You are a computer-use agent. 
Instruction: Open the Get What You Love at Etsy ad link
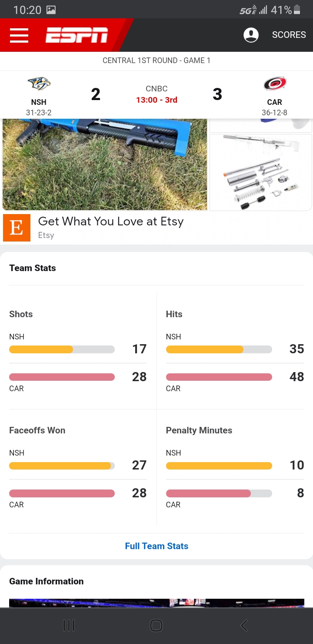111,221
